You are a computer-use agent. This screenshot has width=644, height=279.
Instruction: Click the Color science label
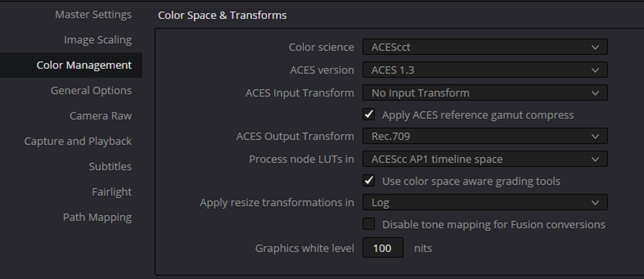coord(321,47)
